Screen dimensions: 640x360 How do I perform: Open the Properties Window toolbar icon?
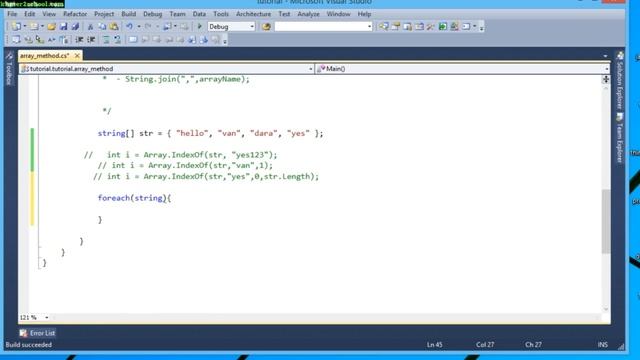click(x=396, y=27)
